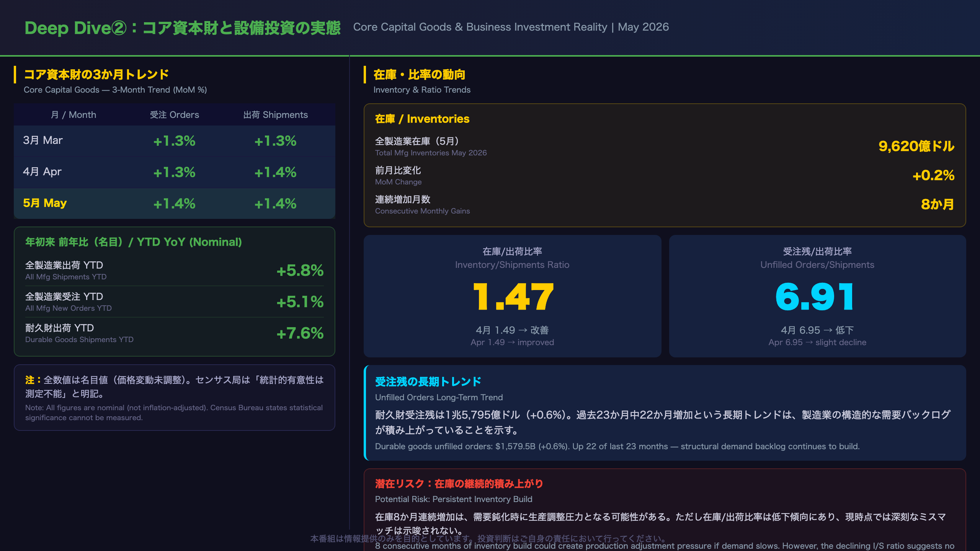Click the '受注残/出荷比率' card title
980x551 pixels.
tap(817, 251)
